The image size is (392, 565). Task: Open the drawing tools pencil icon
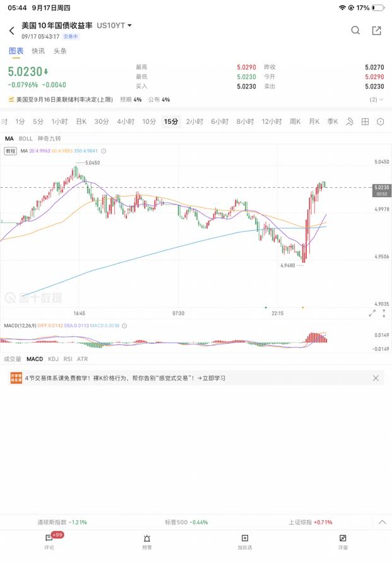coord(350,122)
